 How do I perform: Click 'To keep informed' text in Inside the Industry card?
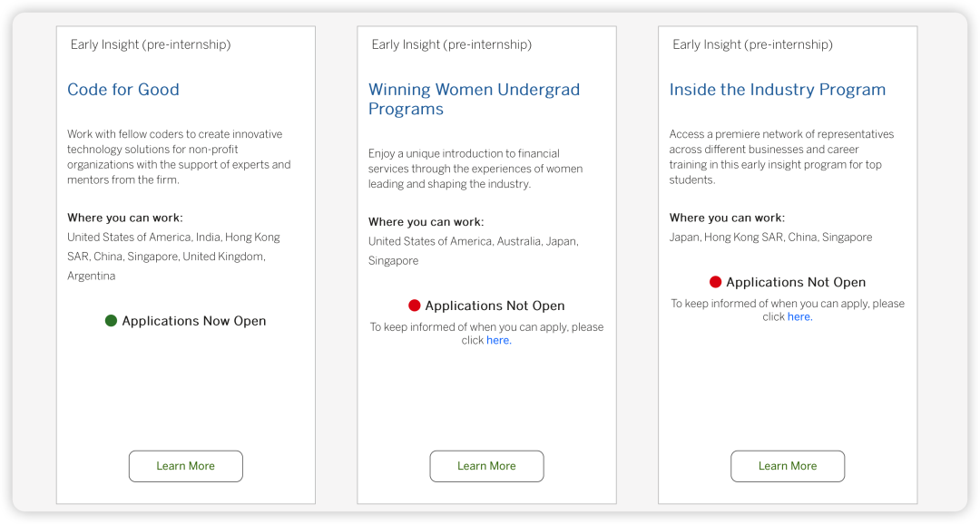[x=788, y=310]
